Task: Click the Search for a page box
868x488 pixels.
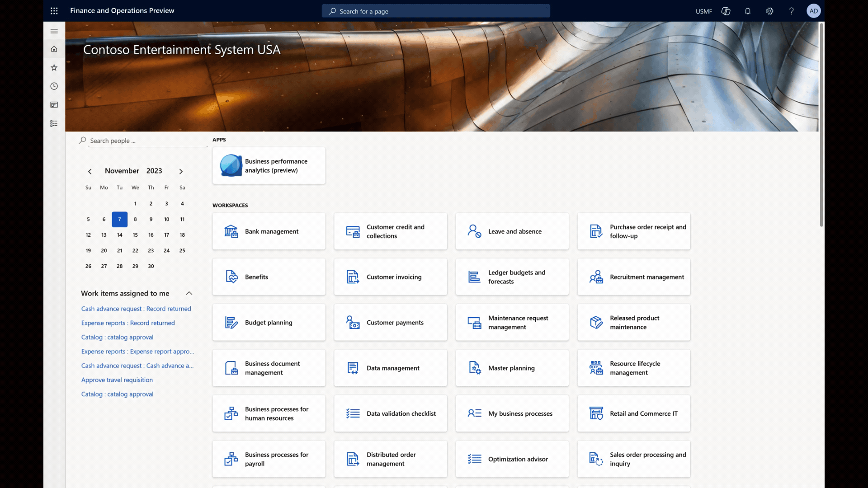Action: (436, 11)
